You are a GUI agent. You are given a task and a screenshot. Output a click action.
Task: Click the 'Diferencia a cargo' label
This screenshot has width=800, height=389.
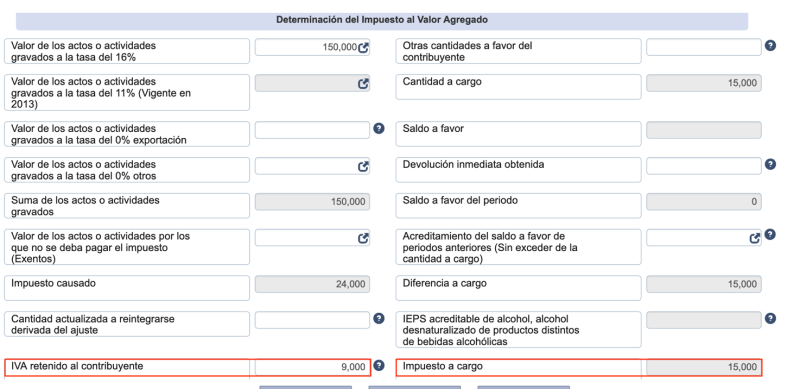click(444, 283)
